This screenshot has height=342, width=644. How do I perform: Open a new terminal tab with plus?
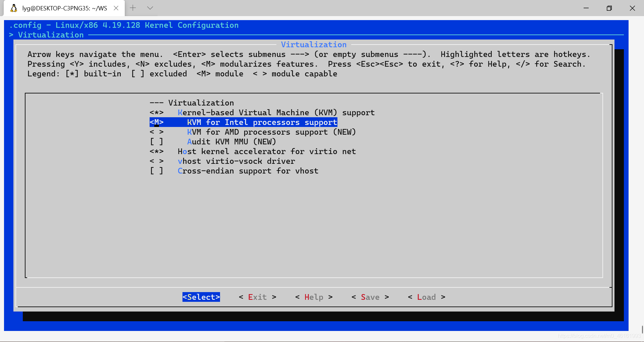(133, 8)
